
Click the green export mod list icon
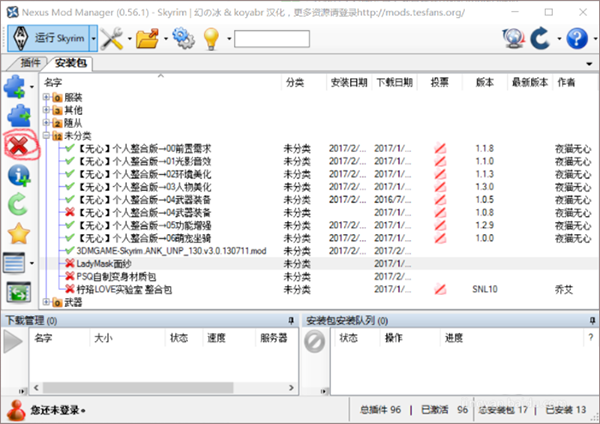pos(19,292)
